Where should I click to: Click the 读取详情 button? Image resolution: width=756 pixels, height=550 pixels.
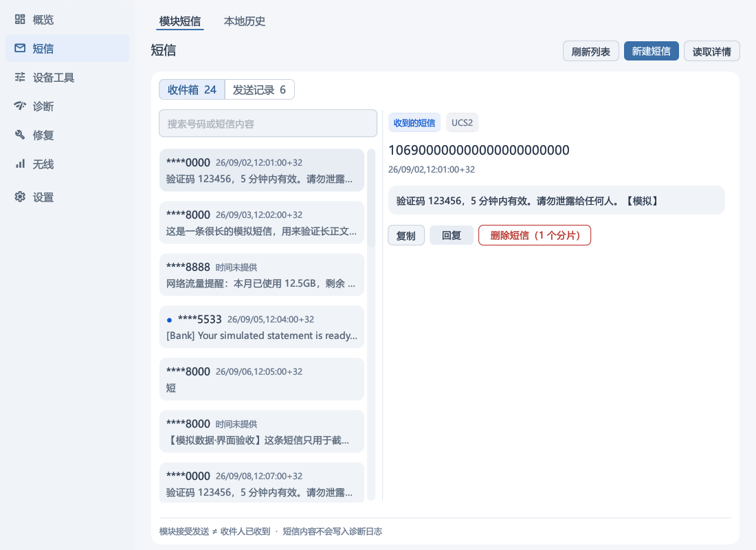(x=711, y=51)
